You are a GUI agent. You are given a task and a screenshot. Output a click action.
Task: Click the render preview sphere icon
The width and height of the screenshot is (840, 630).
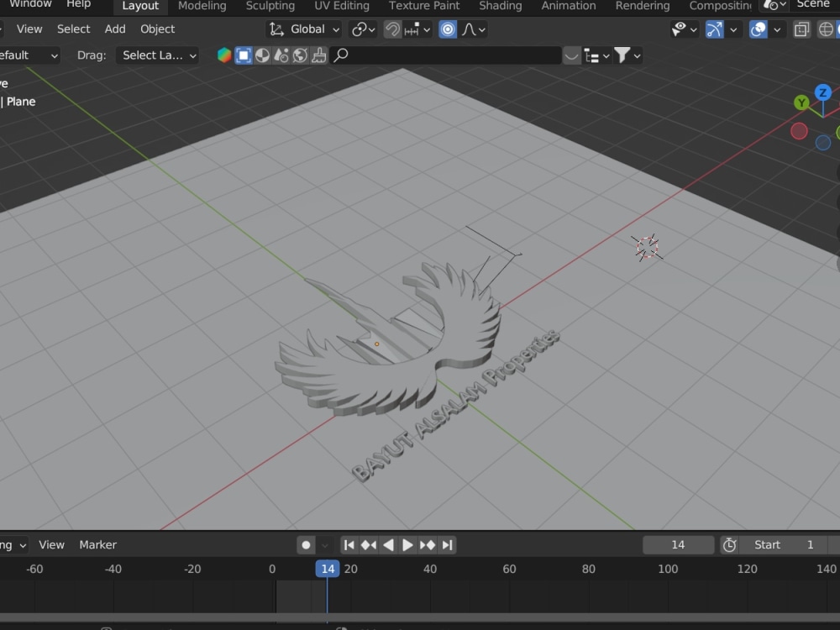point(261,55)
